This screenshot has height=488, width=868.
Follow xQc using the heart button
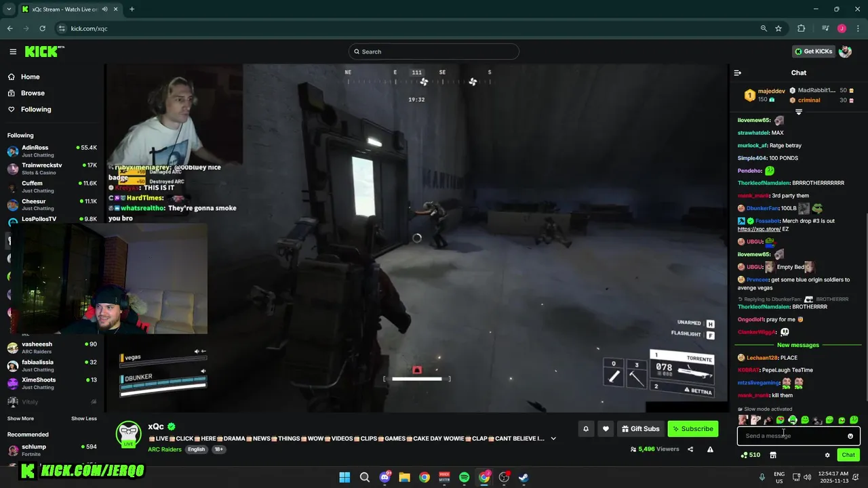tap(606, 428)
